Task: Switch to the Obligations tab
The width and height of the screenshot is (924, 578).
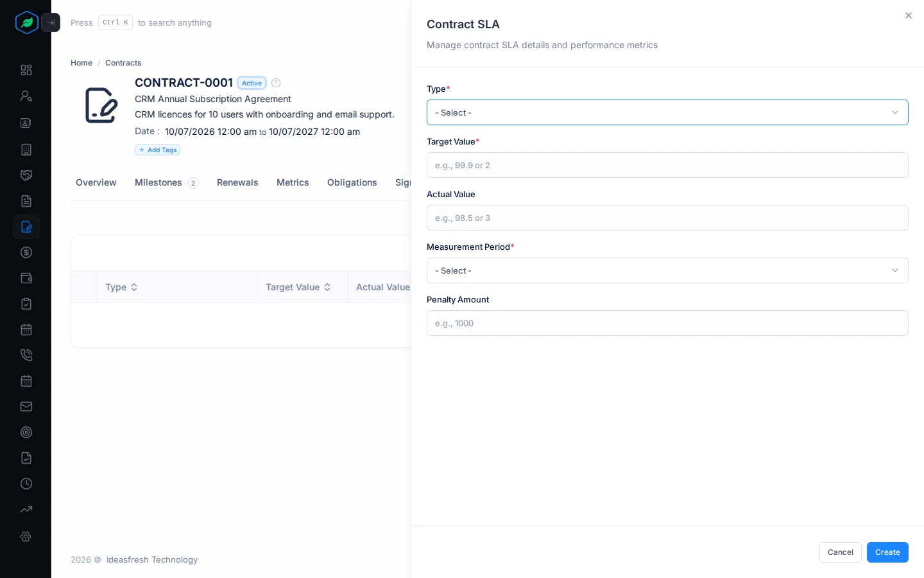Action: 352,182
